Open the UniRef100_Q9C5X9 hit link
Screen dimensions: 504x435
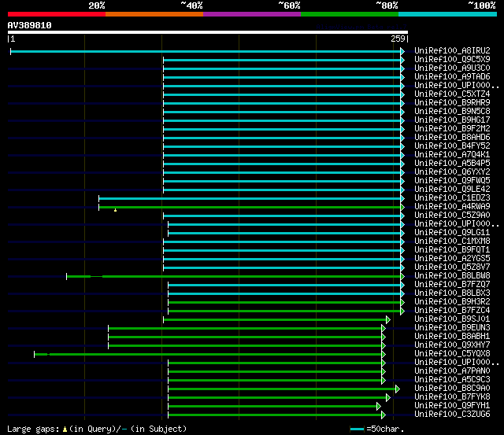coord(452,60)
